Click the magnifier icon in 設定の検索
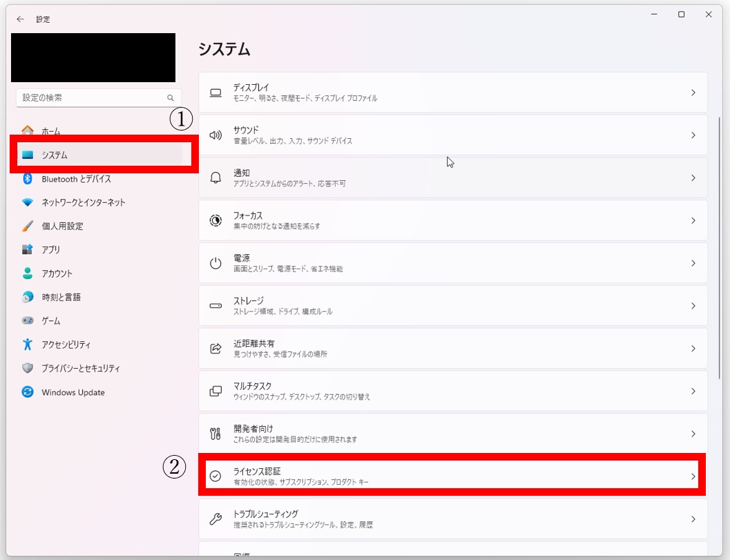 [x=171, y=98]
